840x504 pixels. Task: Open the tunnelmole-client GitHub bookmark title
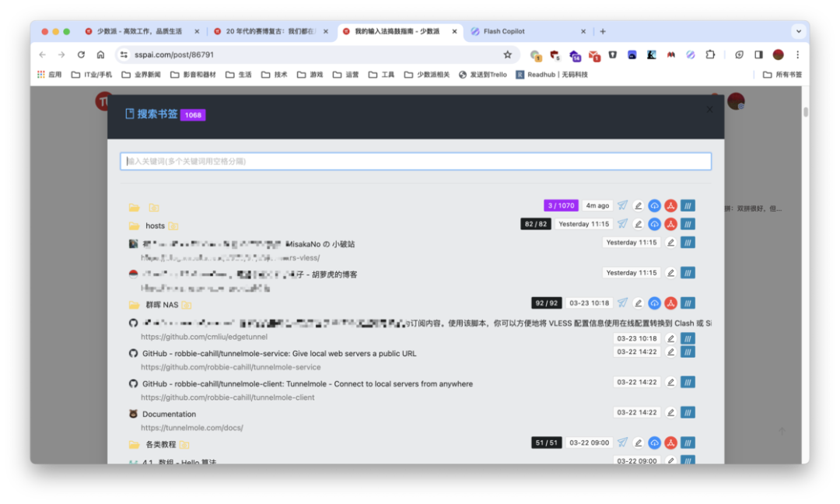click(307, 384)
